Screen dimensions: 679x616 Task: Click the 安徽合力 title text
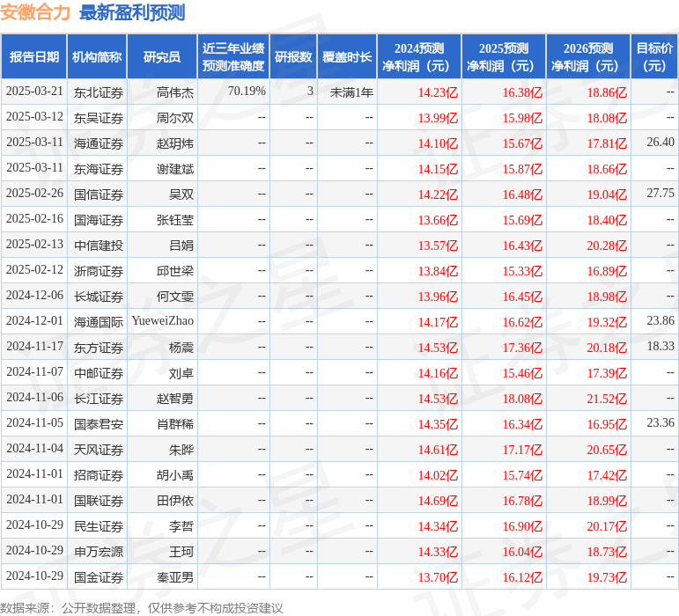click(35, 12)
